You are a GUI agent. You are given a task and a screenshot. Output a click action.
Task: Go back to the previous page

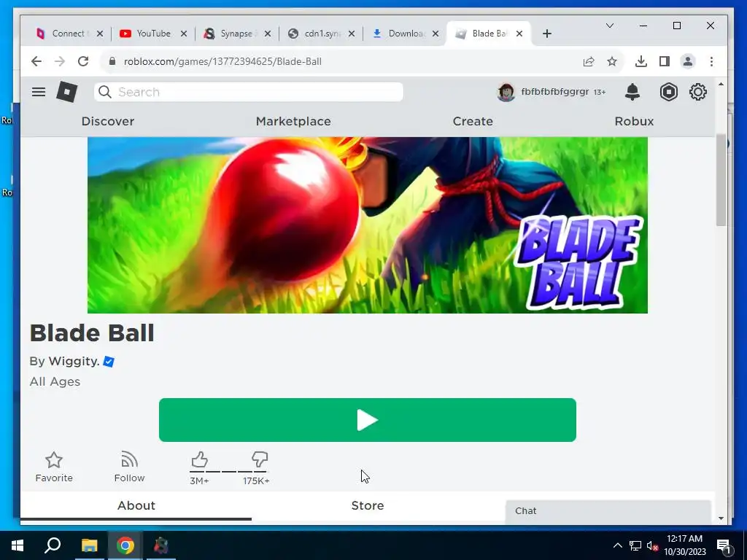click(x=36, y=61)
